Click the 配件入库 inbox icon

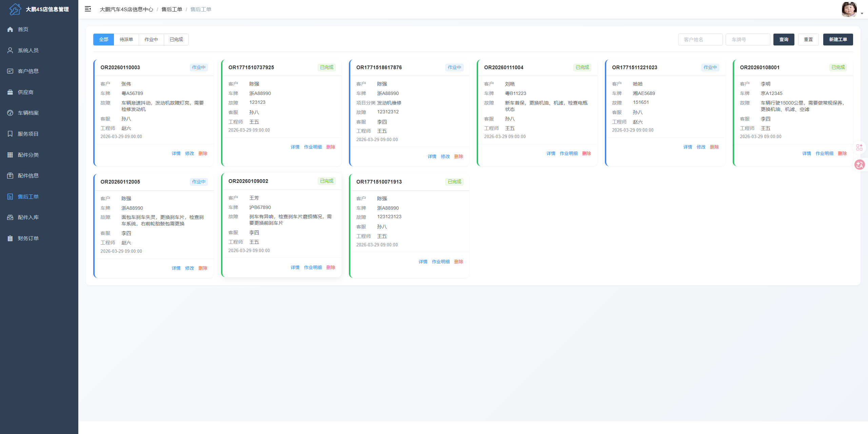click(x=10, y=218)
